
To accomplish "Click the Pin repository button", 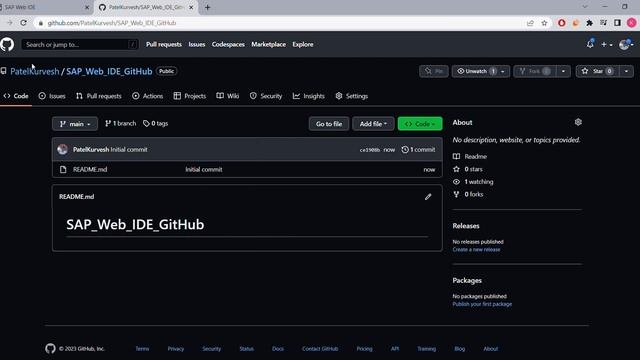I will pos(434,71).
